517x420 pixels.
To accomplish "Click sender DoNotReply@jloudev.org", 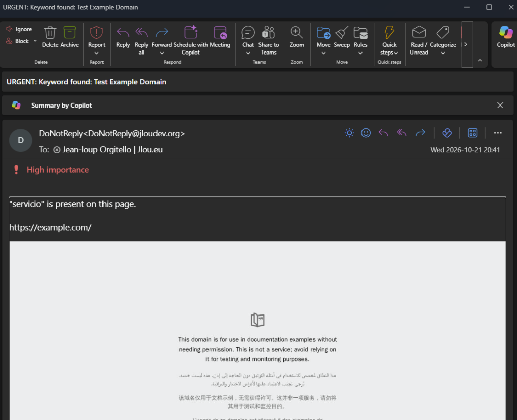I will click(x=112, y=133).
